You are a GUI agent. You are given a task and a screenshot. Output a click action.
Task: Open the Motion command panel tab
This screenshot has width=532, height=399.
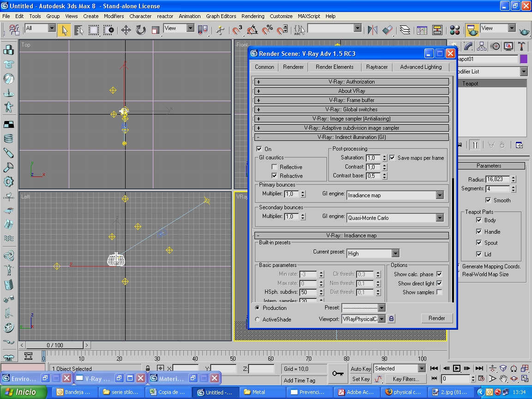(495, 46)
